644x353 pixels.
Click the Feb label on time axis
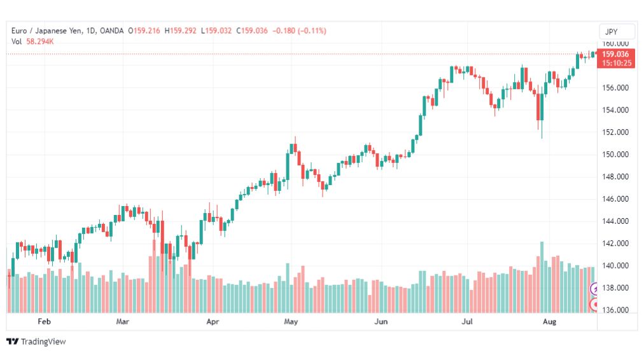point(44,321)
